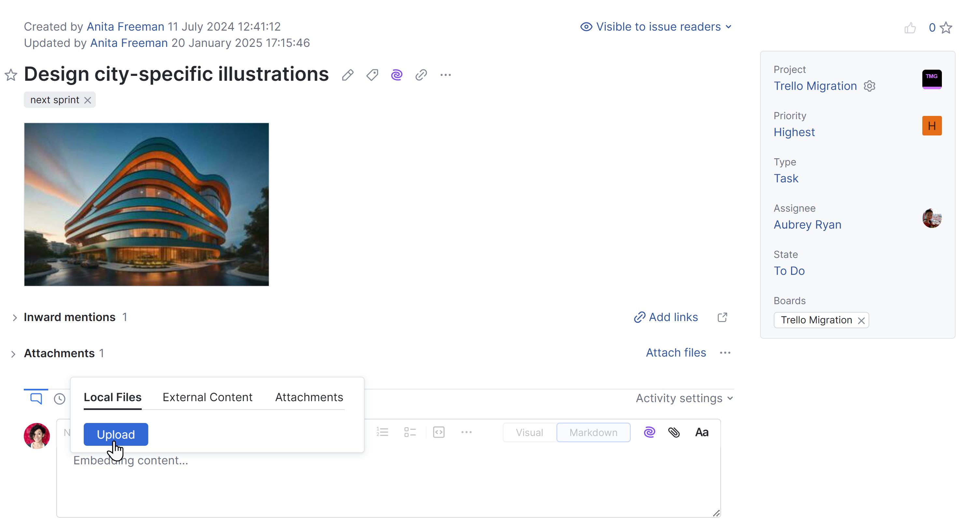Click the paperclip attach icon in comment toolbar
The image size is (980, 521).
(x=674, y=432)
